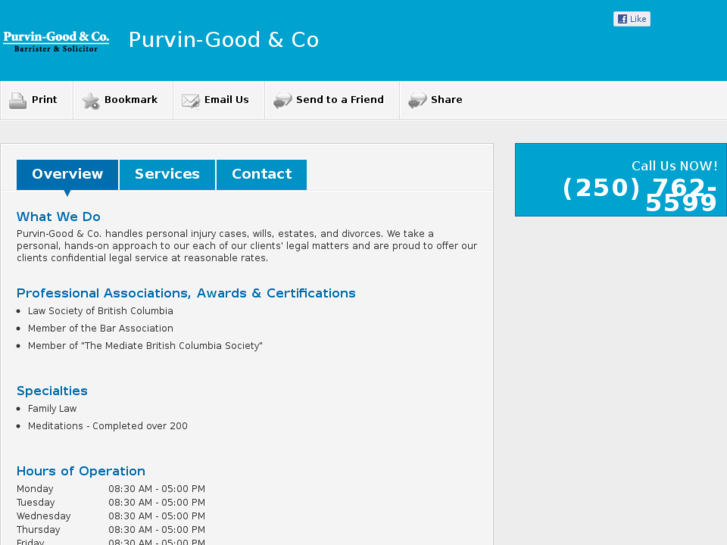
Task: Click the Call Us NOW! text
Action: pyautogui.click(x=674, y=166)
